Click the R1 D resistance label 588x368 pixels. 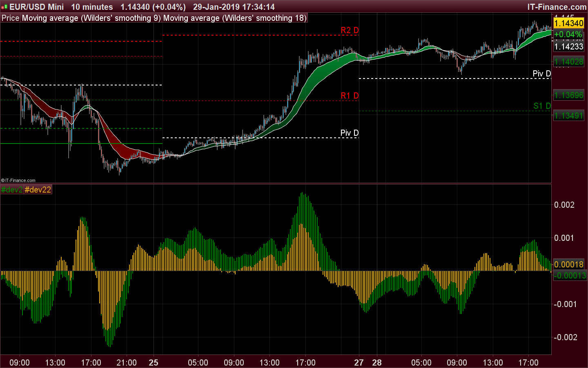pos(350,95)
